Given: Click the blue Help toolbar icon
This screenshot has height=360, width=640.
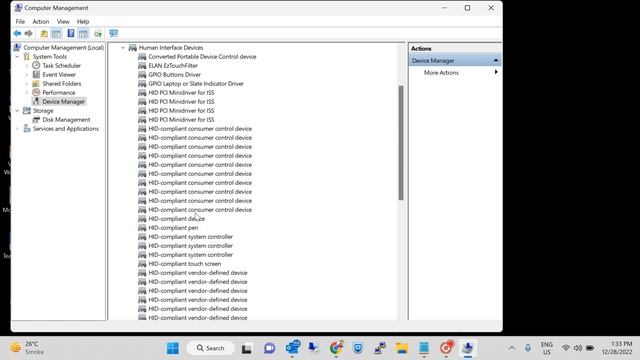Looking at the screenshot, I should (71, 33).
